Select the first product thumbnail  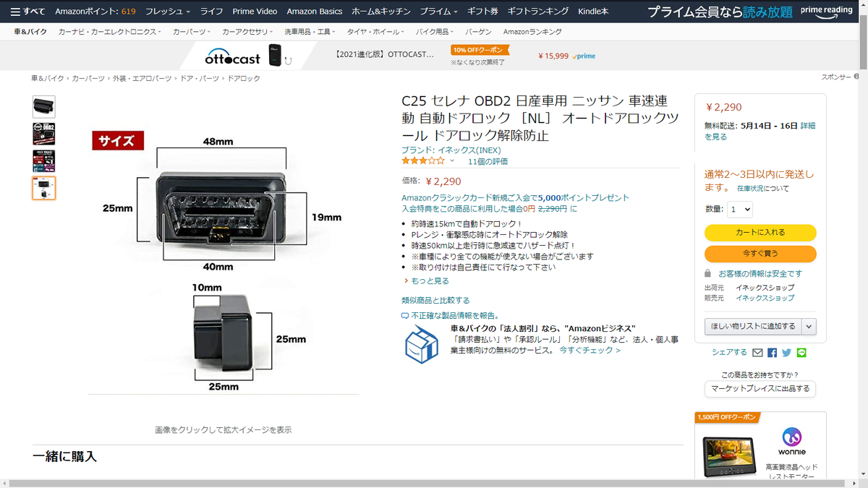pos(44,107)
